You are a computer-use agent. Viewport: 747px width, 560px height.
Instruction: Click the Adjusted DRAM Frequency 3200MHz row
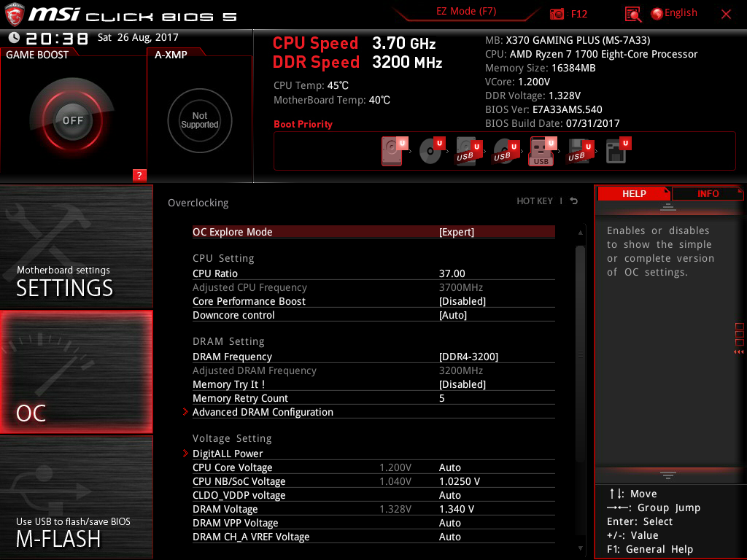(373, 370)
